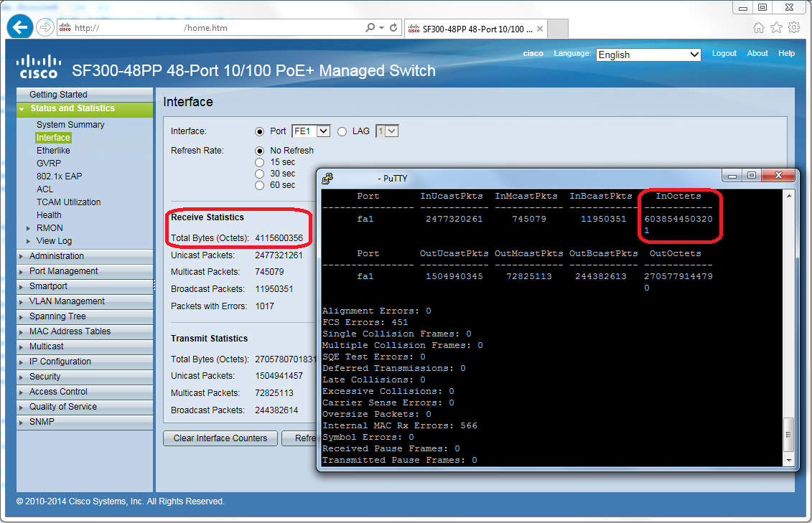The width and height of the screenshot is (812, 523).
Task: Expand the View Log tree node
Action: [29, 241]
